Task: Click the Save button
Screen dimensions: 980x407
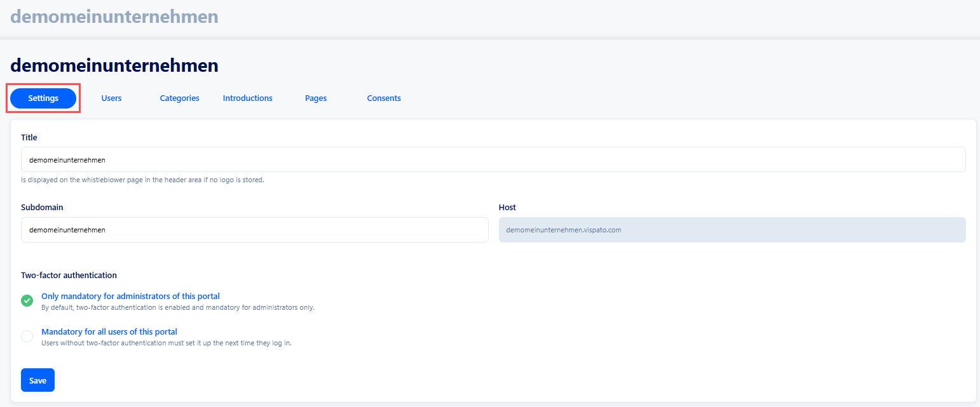Action: (37, 380)
